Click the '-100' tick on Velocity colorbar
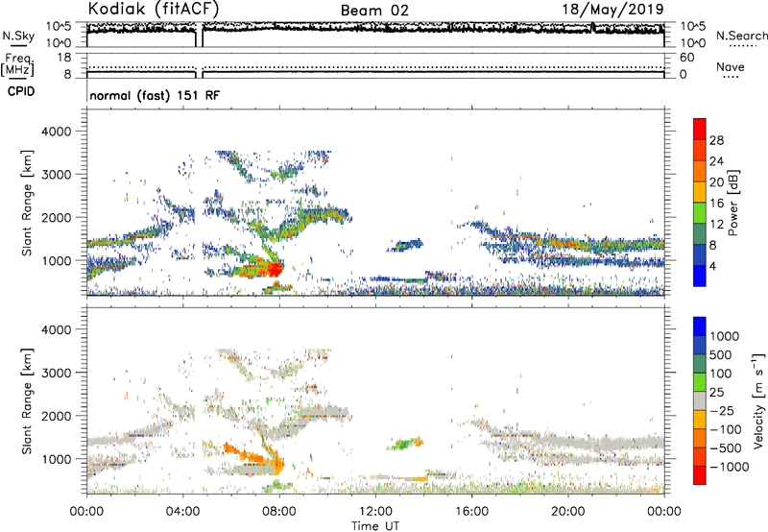Screen dimensions: 768x532 point(725,429)
